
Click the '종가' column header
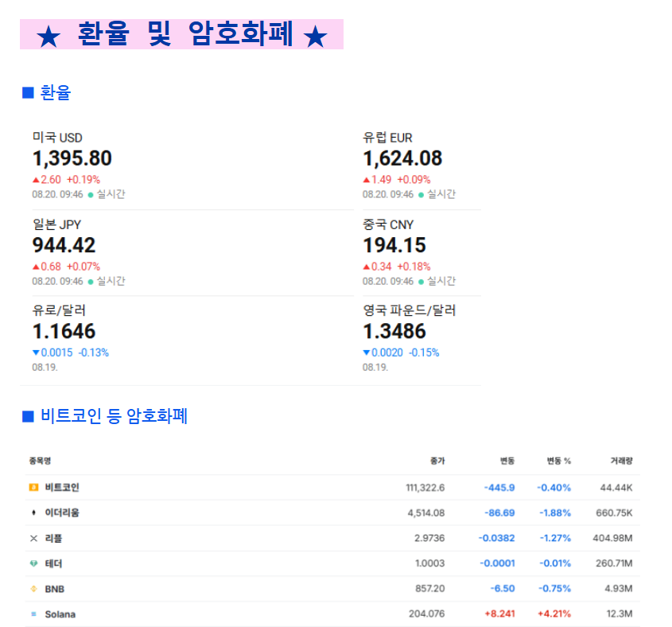pyautogui.click(x=437, y=461)
